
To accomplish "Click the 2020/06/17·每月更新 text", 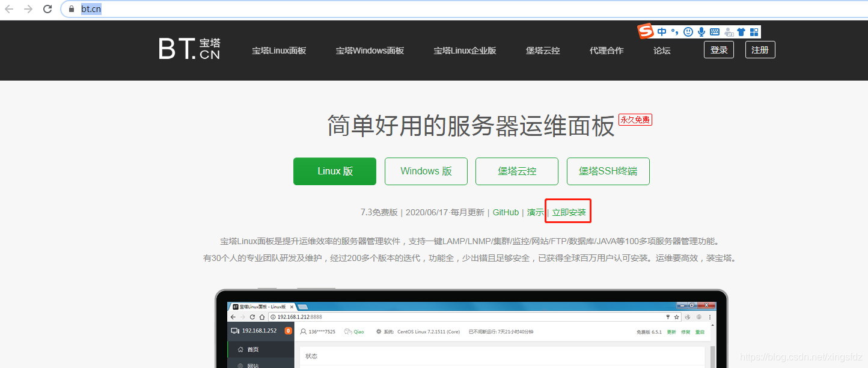I will click(x=445, y=212).
